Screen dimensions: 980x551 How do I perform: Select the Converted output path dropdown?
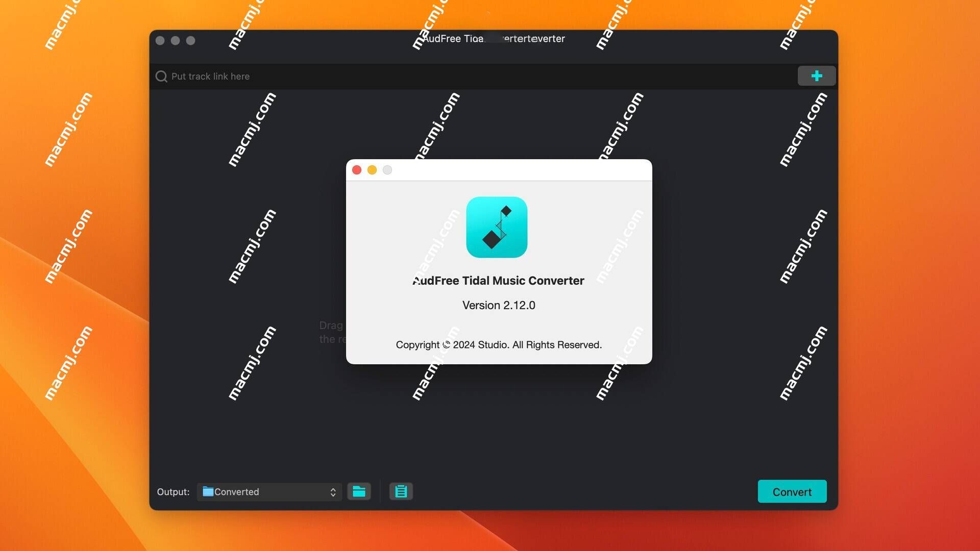pyautogui.click(x=268, y=491)
